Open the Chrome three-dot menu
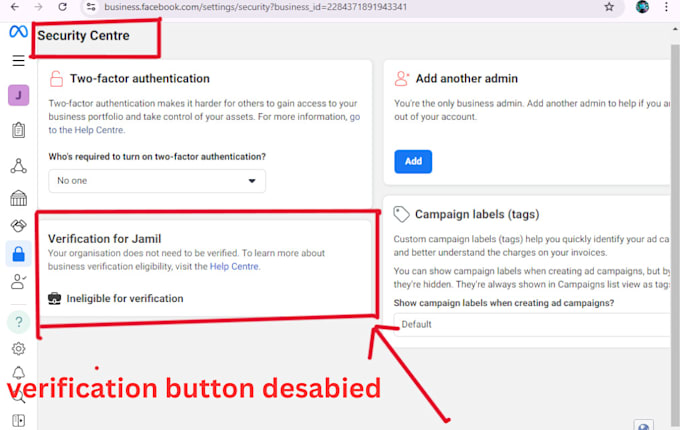The height and width of the screenshot is (430, 680). tap(667, 7)
